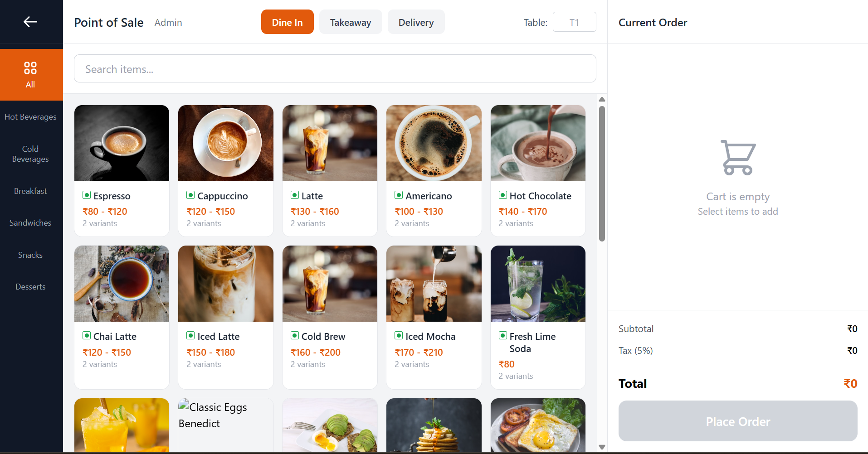The width and height of the screenshot is (868, 454).
Task: Click the Table number T1 input
Action: pyautogui.click(x=574, y=22)
